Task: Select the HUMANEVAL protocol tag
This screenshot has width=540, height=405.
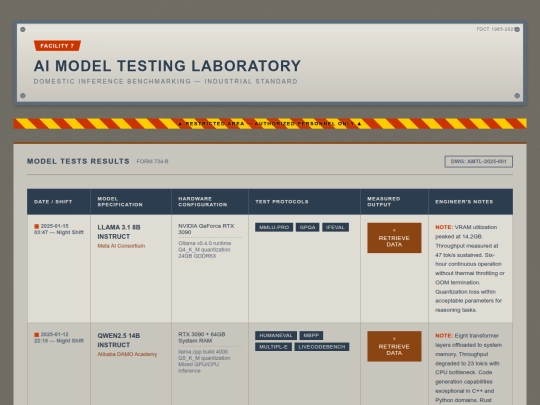Action: tap(276, 335)
